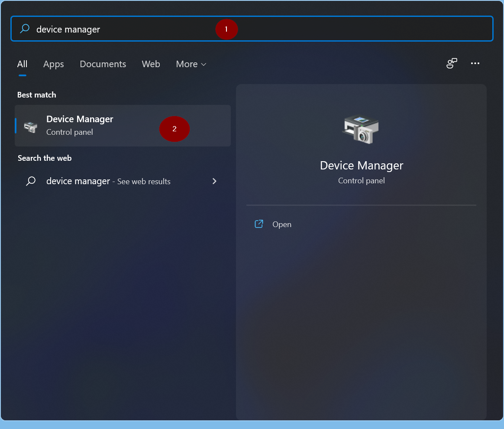Switch to the Web tab
Image resolution: width=504 pixels, height=429 pixels.
click(x=151, y=64)
